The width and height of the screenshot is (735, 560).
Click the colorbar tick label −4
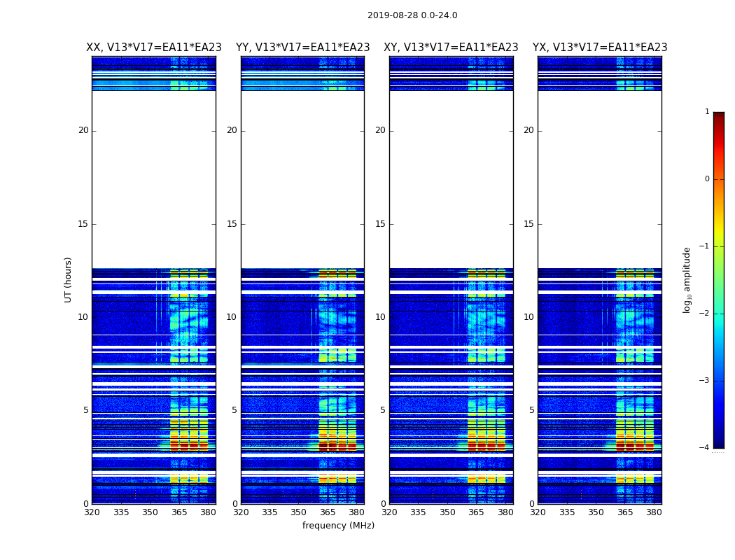pos(704,448)
